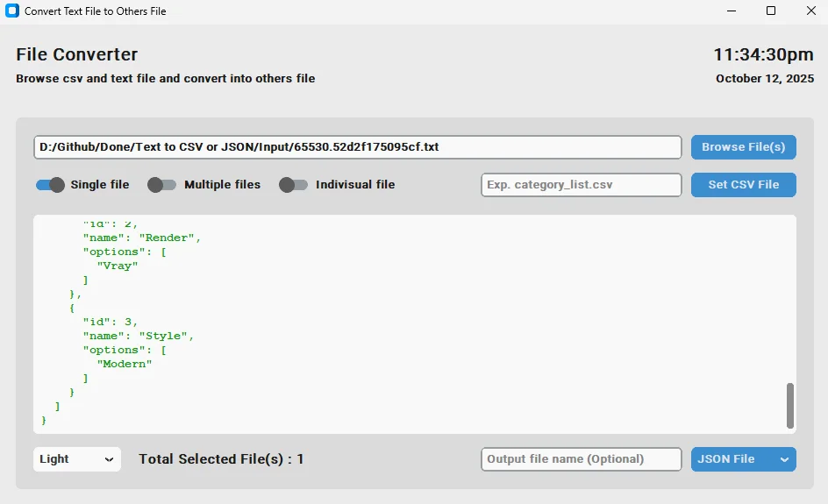Close the converter window
The width and height of the screenshot is (828, 504).
tap(811, 11)
